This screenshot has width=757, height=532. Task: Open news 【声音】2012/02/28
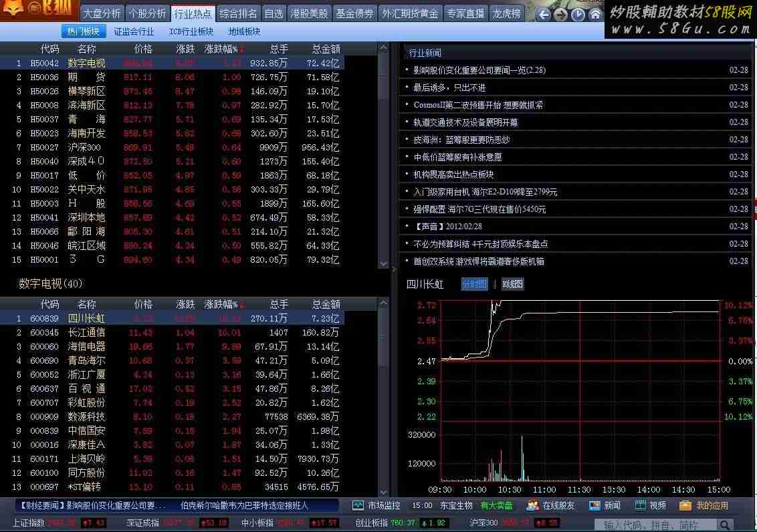click(447, 226)
